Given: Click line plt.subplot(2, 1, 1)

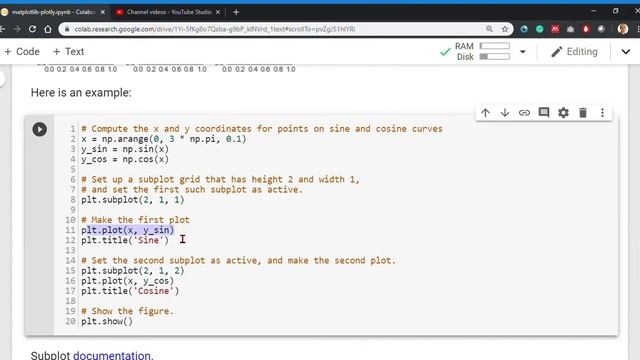Looking at the screenshot, I should pyautogui.click(x=133, y=200).
